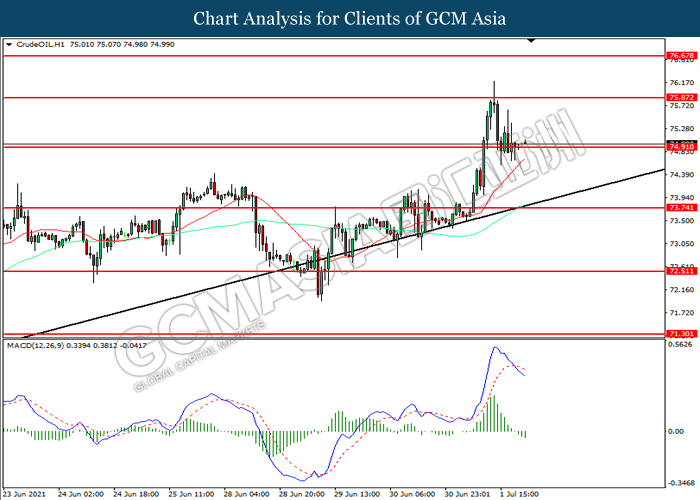Click the 28 Jun 20:00 time label
Image resolution: width=700 pixels, height=500 pixels.
pos(302,494)
